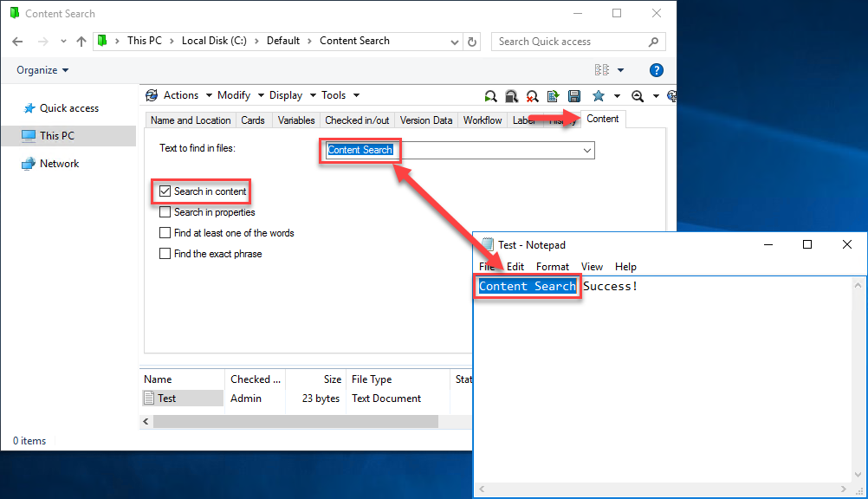Save the search using the floppy disk icon
Image resolution: width=868 pixels, height=499 pixels.
[x=574, y=96]
